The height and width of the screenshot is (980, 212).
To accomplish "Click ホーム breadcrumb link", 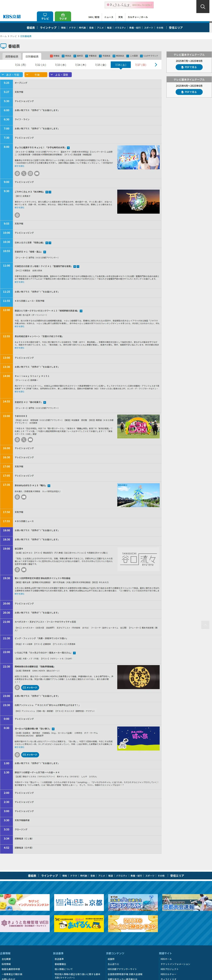I will (3, 36).
